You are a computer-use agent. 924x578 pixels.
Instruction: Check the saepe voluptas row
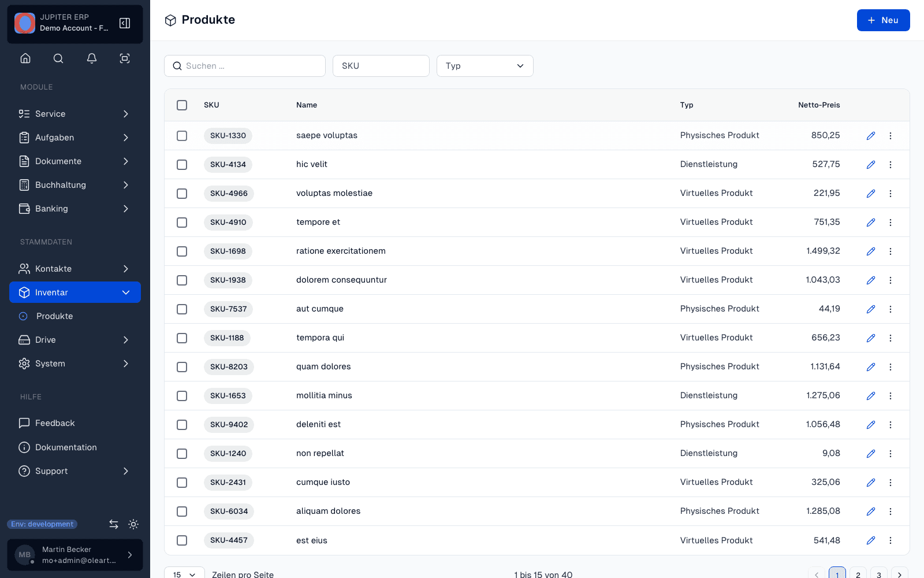182,136
